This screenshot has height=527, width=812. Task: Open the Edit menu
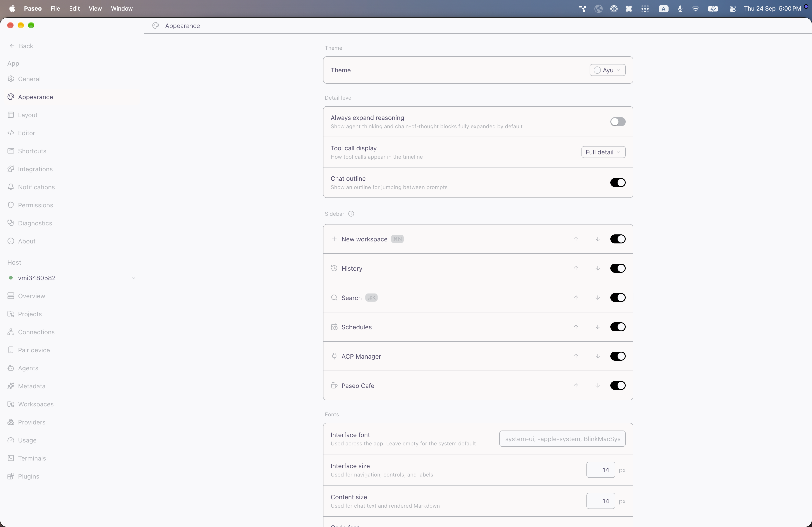click(x=74, y=9)
